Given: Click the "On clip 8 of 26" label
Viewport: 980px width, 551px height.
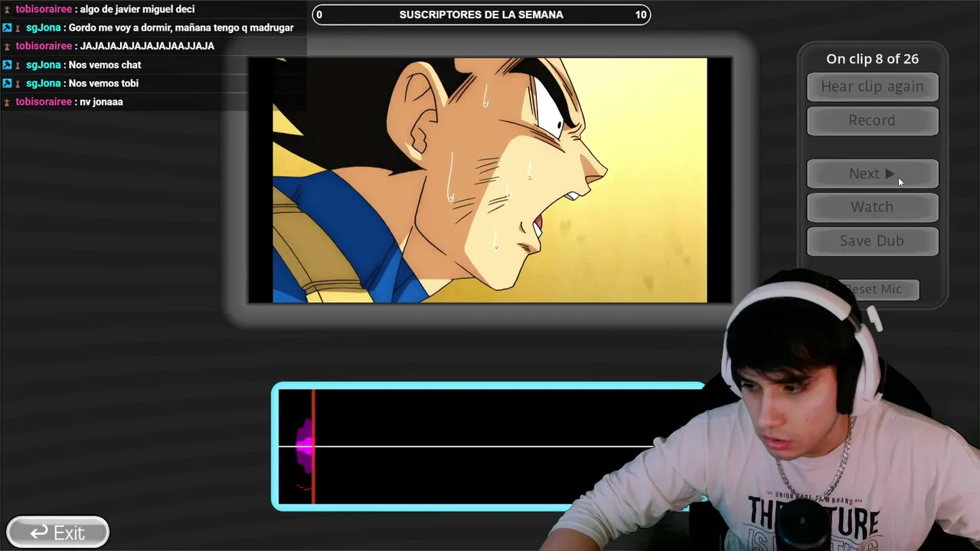Looking at the screenshot, I should click(872, 59).
